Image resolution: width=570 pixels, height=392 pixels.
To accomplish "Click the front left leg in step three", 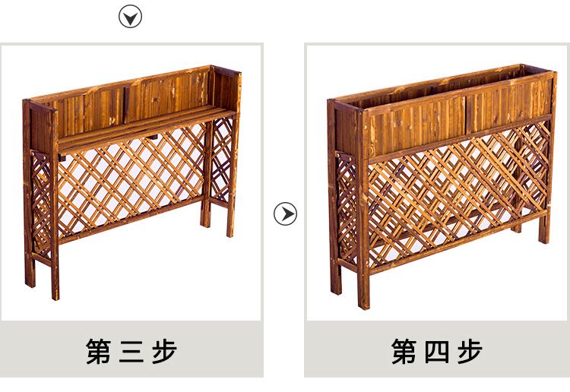I will pyautogui.click(x=55, y=205).
